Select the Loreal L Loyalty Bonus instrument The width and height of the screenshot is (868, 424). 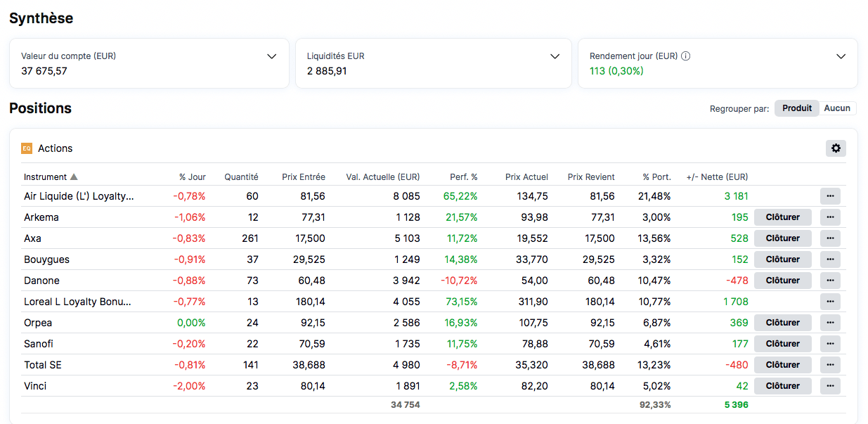pyautogui.click(x=78, y=302)
